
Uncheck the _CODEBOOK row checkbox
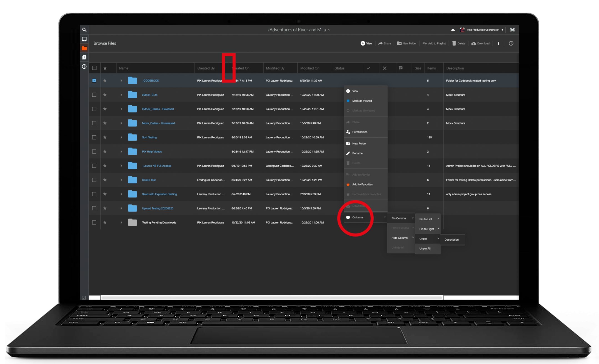pos(94,81)
